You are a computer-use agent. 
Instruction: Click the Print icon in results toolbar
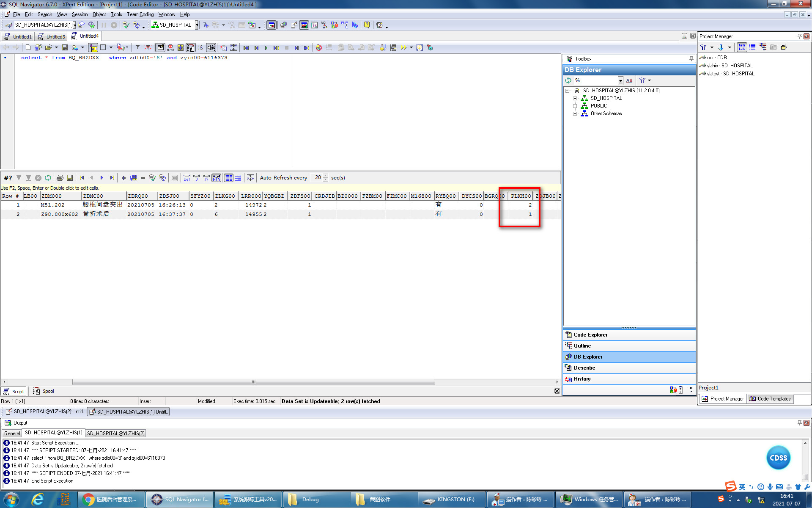60,178
